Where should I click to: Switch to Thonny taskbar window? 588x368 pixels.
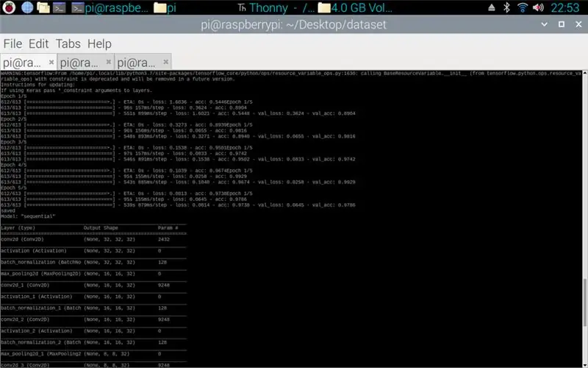(276, 7)
